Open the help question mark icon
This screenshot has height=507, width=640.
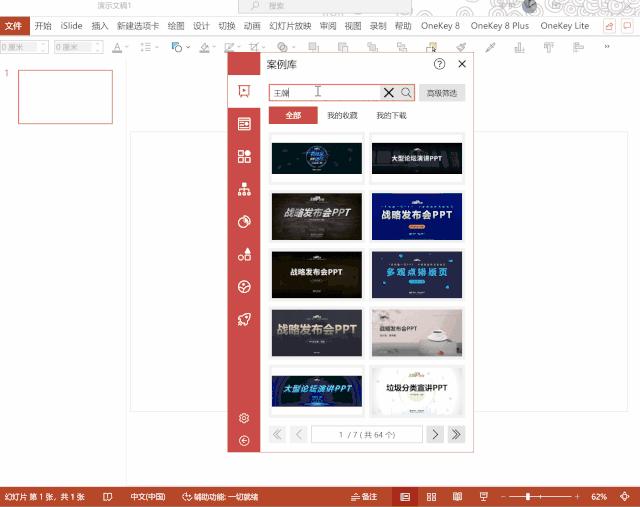(x=439, y=64)
